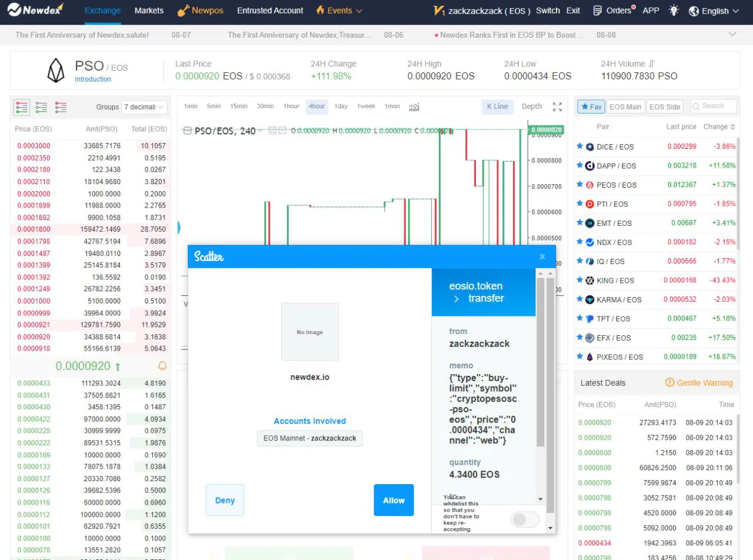Show the Fav pairs list
The width and height of the screenshot is (753, 560).
[591, 106]
